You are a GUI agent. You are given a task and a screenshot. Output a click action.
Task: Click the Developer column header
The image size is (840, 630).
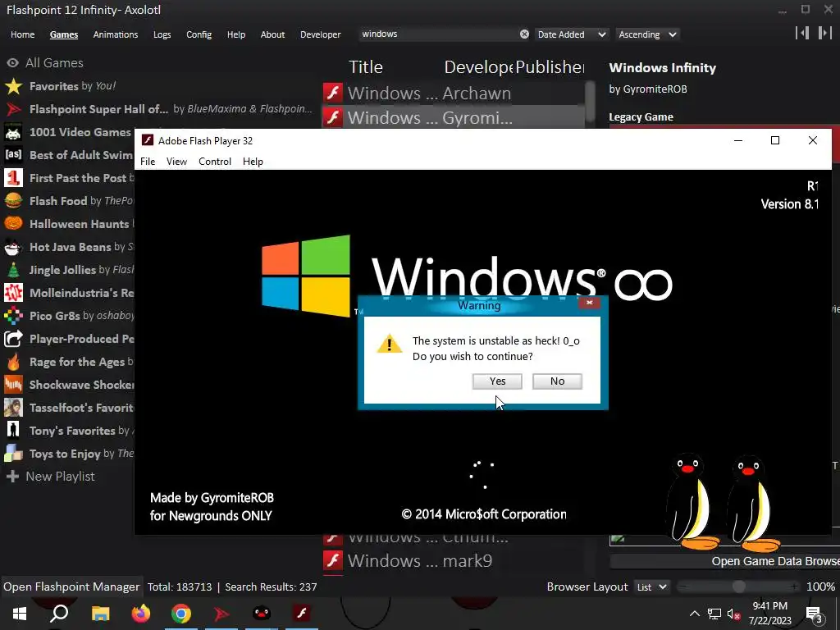tap(478, 67)
